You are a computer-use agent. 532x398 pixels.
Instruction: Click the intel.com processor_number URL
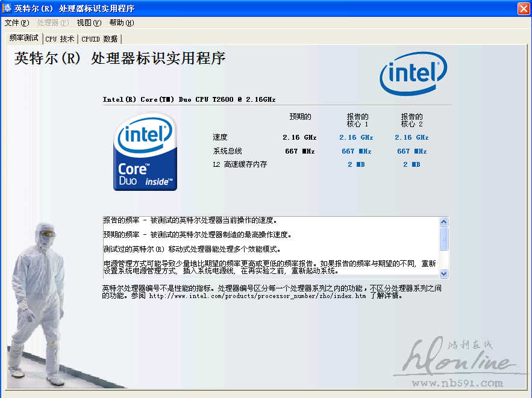(x=257, y=296)
